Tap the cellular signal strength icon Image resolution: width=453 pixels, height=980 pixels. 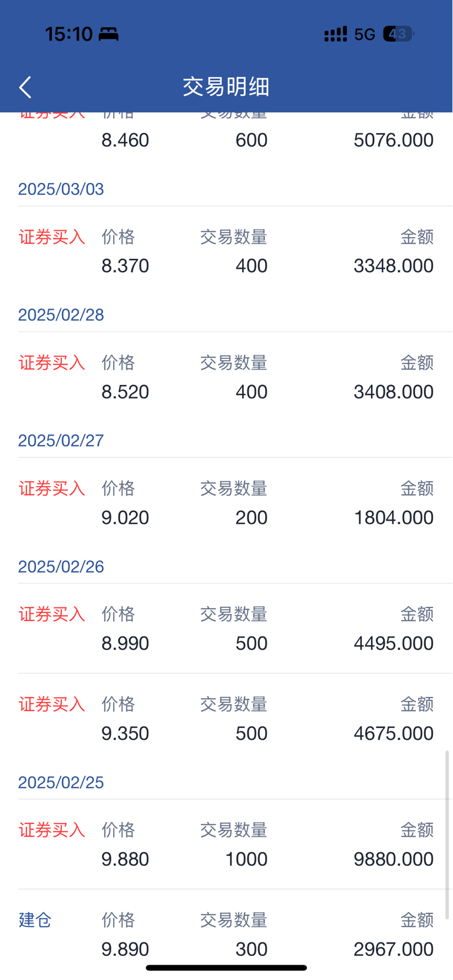coord(336,34)
